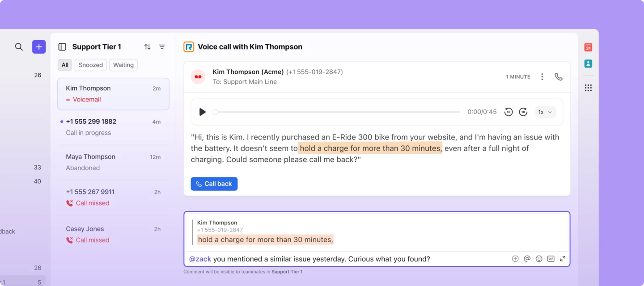
Task: Click the comment text input field
Action: pyautogui.click(x=348, y=259)
